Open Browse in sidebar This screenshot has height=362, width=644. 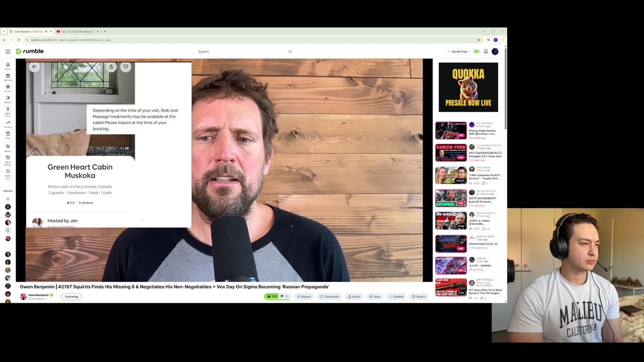click(8, 99)
